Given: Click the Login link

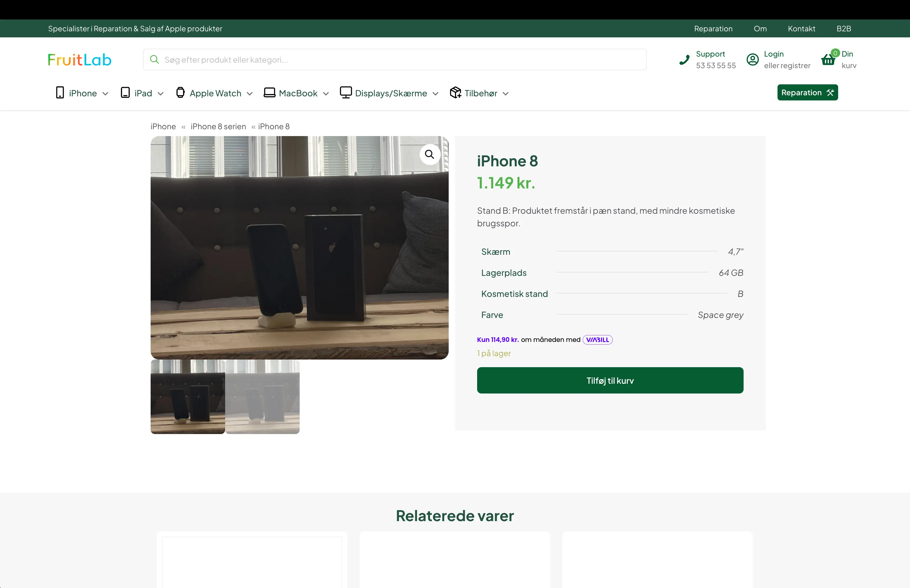Looking at the screenshot, I should click(774, 54).
